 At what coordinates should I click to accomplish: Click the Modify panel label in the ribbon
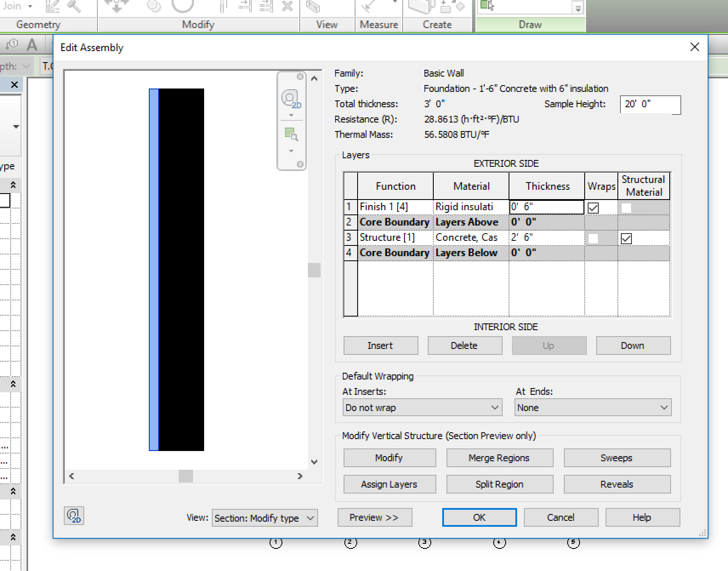(x=198, y=25)
